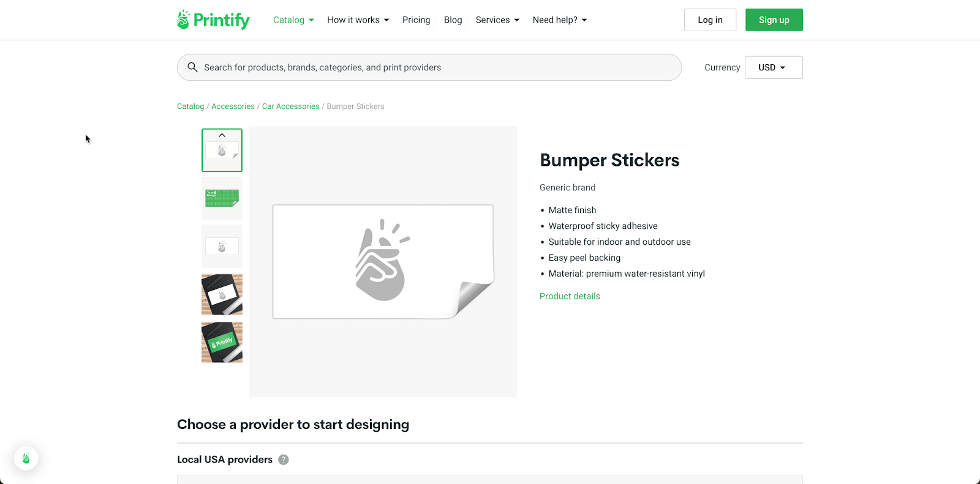The image size is (980, 484).
Task: Select the green design sticker thumbnail
Action: pyautogui.click(x=222, y=198)
